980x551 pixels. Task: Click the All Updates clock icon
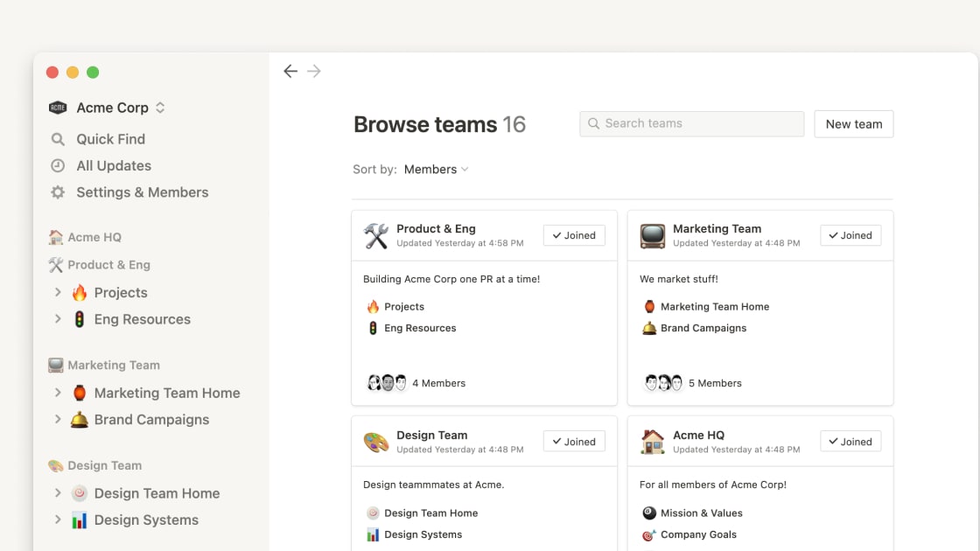(58, 165)
